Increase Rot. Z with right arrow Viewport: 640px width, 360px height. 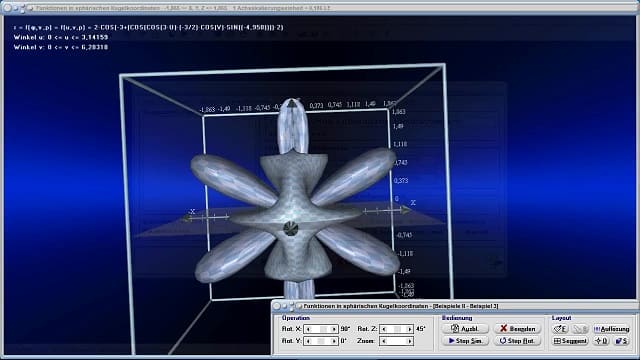(409, 329)
